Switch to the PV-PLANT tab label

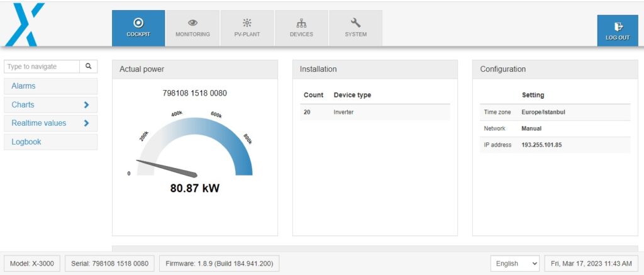247,35
